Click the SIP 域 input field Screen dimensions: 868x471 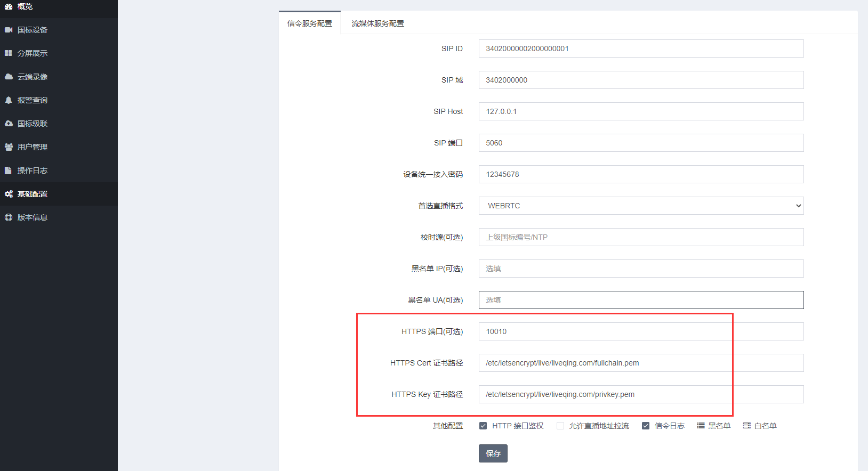coord(641,80)
